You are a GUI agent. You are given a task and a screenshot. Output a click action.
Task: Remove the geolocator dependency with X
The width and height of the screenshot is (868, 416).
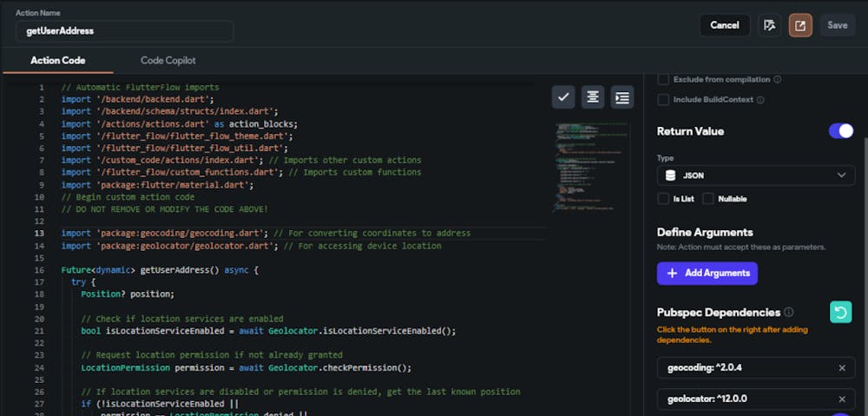841,399
